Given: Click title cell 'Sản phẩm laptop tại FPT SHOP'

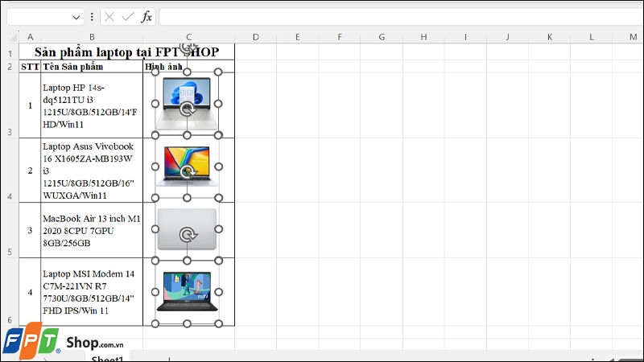Looking at the screenshot, I should 126,52.
